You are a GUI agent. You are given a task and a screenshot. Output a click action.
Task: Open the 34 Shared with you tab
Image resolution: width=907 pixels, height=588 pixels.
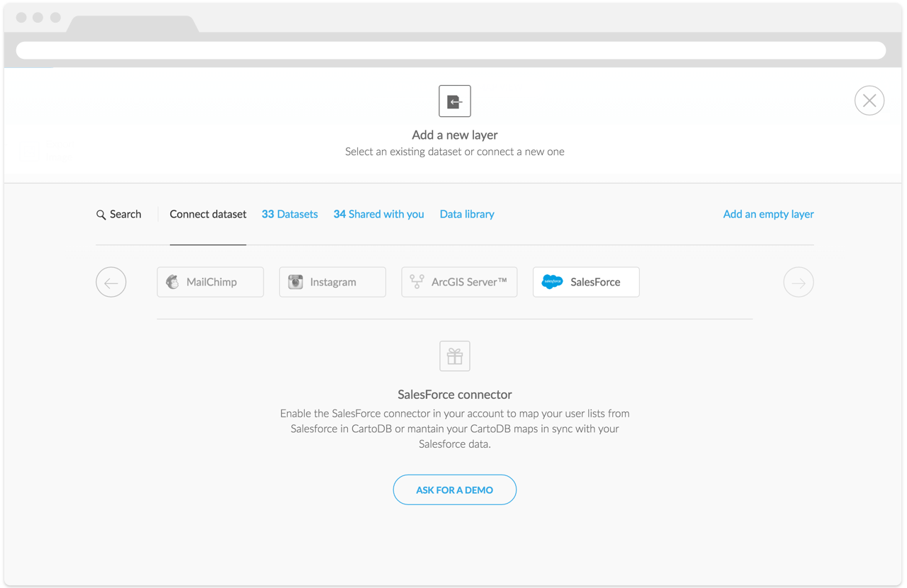(378, 214)
